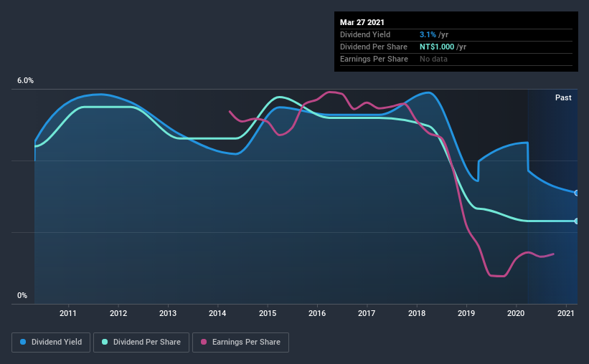
Task: Click the blue Dividend Yield legend dot
Action: [x=23, y=342]
